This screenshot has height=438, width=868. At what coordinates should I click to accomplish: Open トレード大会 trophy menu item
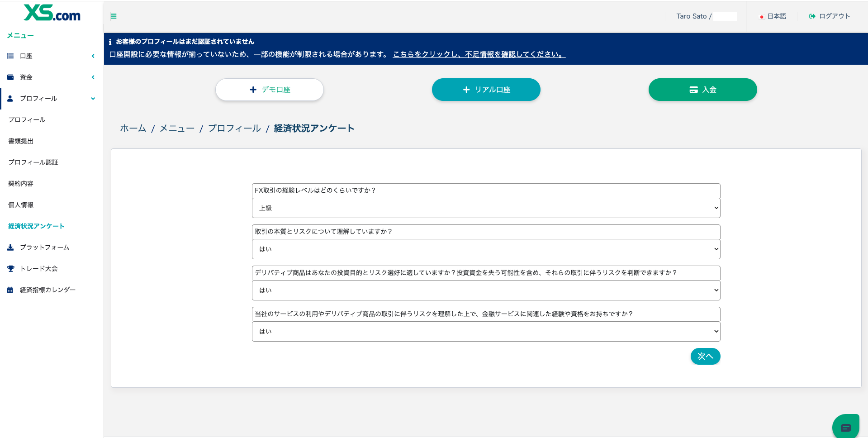(x=38, y=269)
